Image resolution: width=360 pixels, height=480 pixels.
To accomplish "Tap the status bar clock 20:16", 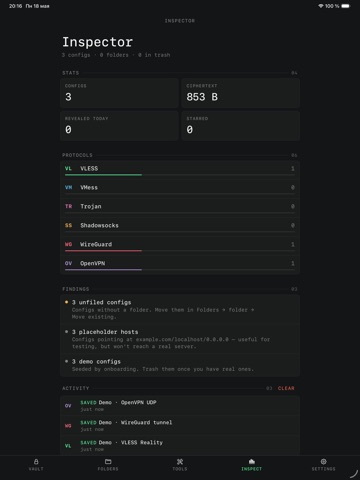I will coord(15,6).
